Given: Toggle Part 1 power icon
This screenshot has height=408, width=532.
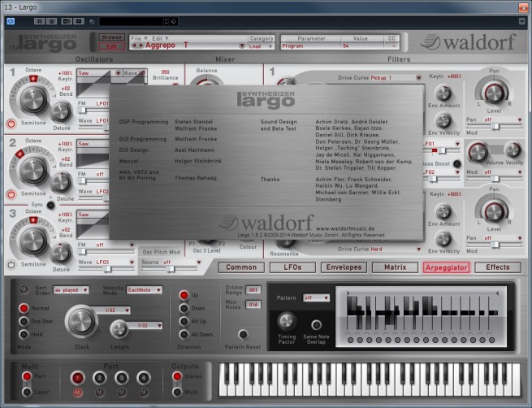Looking at the screenshot, I should [77, 393].
